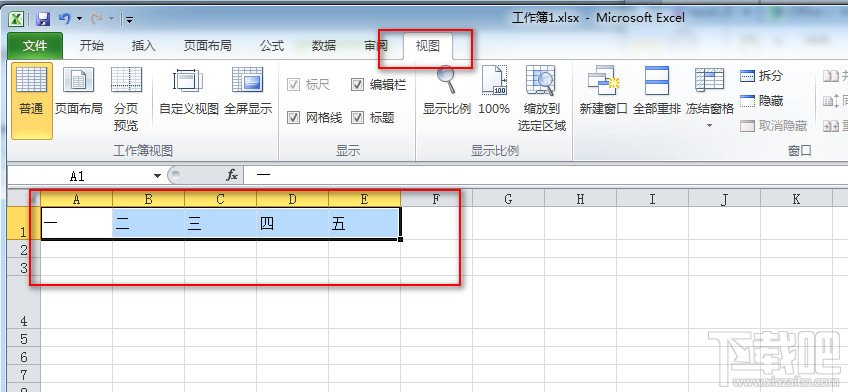Screen dimensions: 848x392
Task: Select cell containing 三
Action: (220, 223)
